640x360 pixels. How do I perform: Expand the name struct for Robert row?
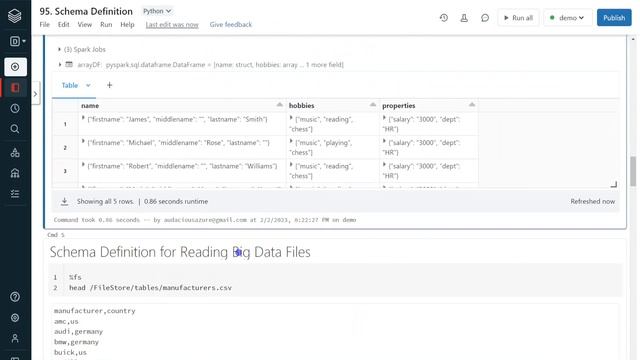coord(83,164)
